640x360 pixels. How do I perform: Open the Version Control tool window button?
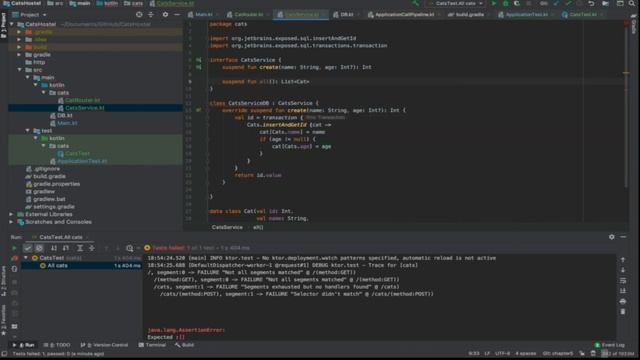point(104,345)
